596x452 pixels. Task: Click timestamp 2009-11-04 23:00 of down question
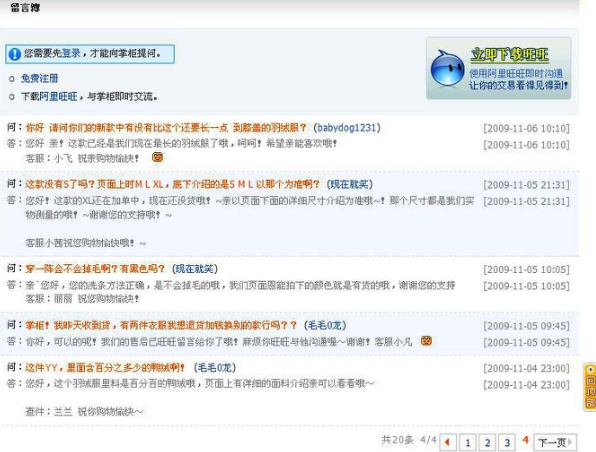(x=526, y=368)
